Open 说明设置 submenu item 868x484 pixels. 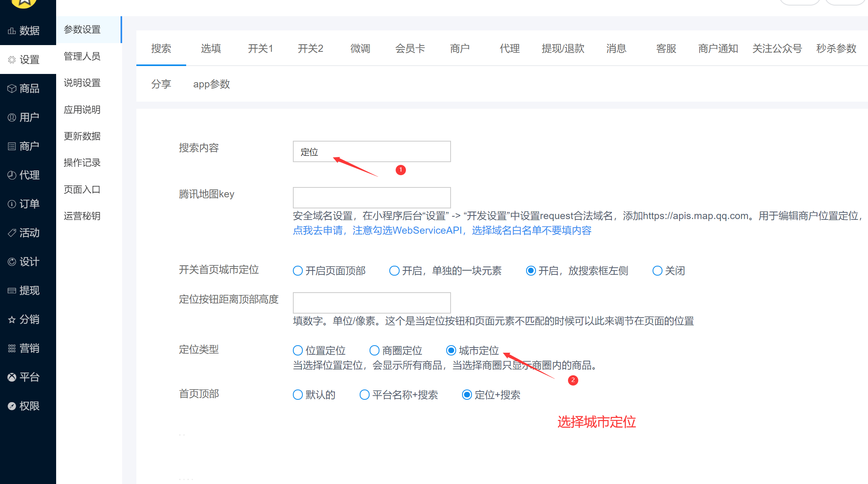(x=89, y=83)
